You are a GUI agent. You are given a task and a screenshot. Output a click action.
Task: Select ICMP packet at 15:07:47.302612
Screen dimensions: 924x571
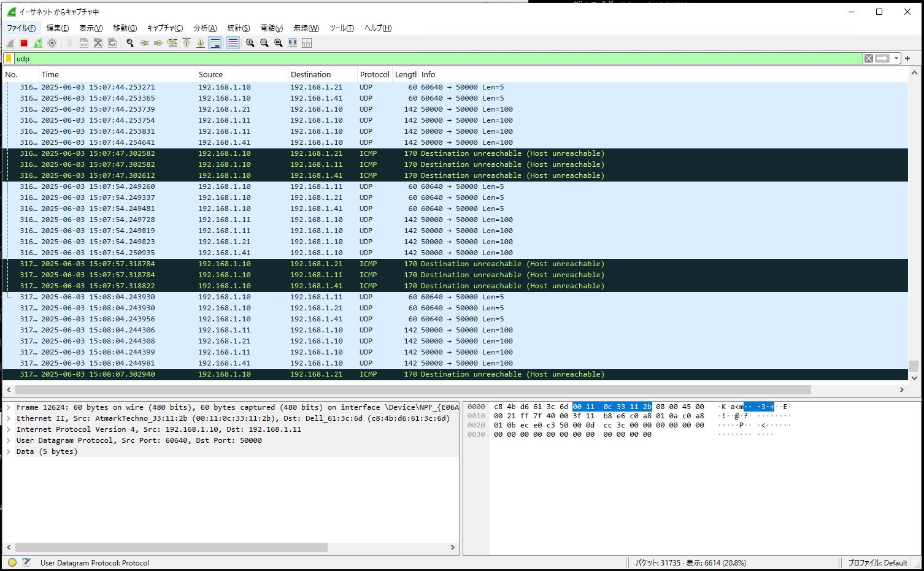(x=455, y=175)
